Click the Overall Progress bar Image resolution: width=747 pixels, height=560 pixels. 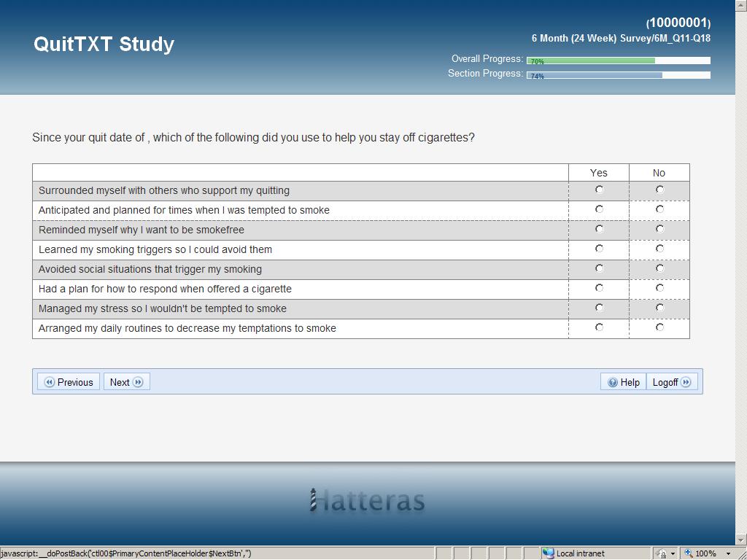619,61
